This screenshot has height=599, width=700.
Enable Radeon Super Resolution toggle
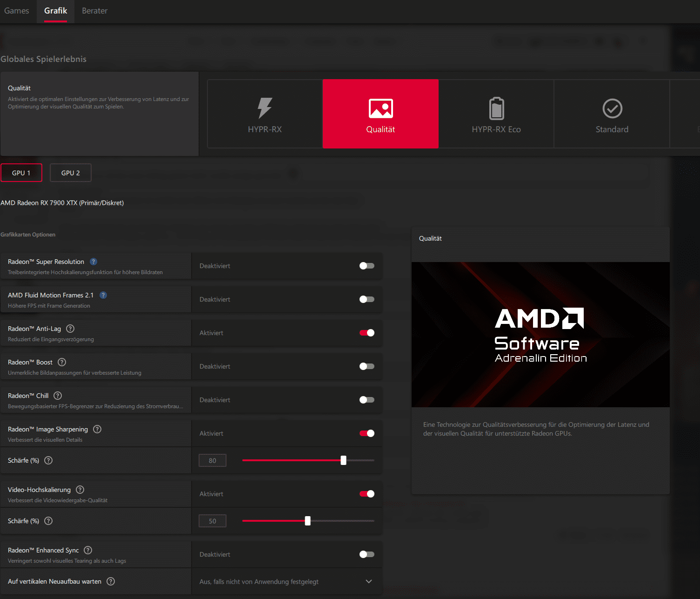coord(367,266)
